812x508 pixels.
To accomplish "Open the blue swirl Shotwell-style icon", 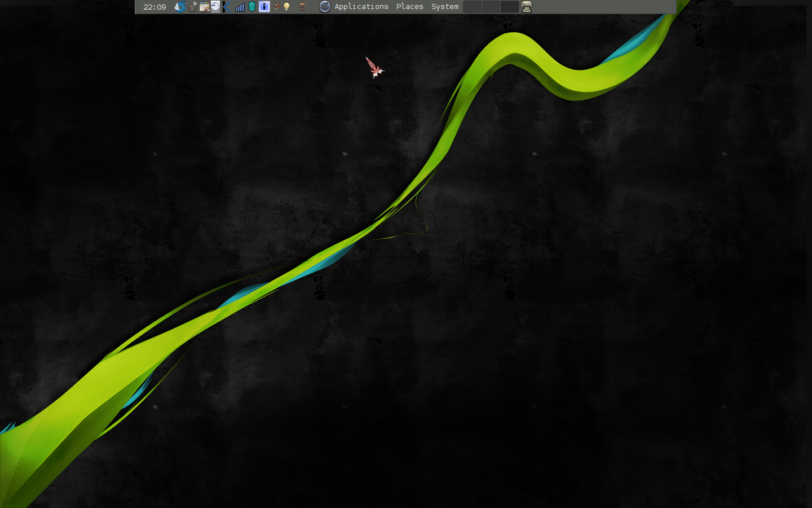I will [x=180, y=7].
